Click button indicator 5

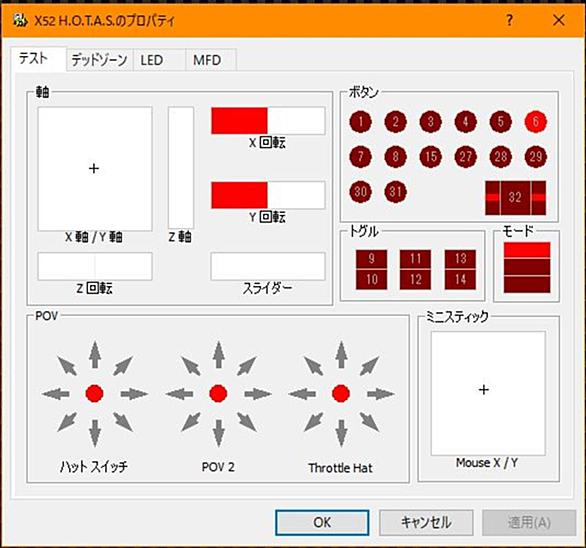(x=500, y=121)
